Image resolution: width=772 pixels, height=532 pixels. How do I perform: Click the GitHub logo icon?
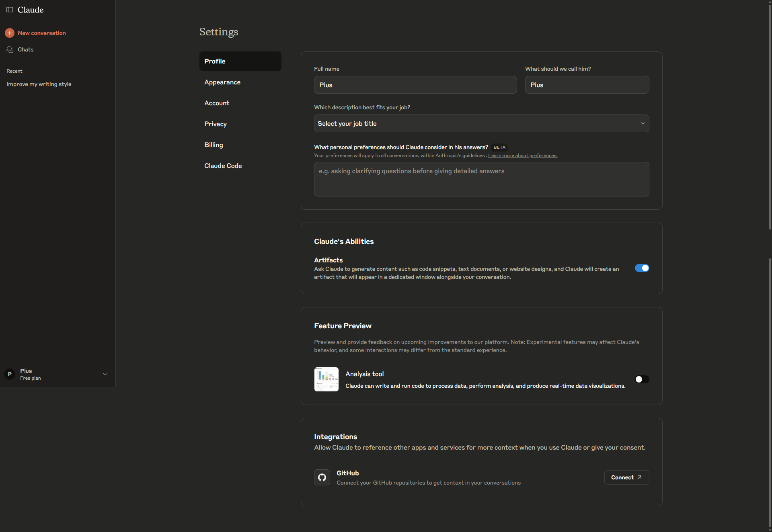coord(322,477)
